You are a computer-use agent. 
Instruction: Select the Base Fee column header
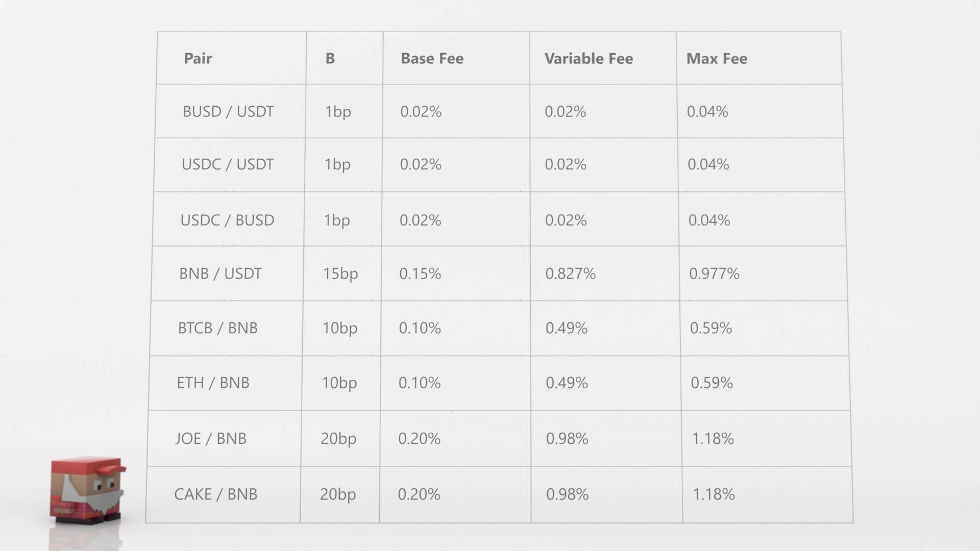[432, 59]
